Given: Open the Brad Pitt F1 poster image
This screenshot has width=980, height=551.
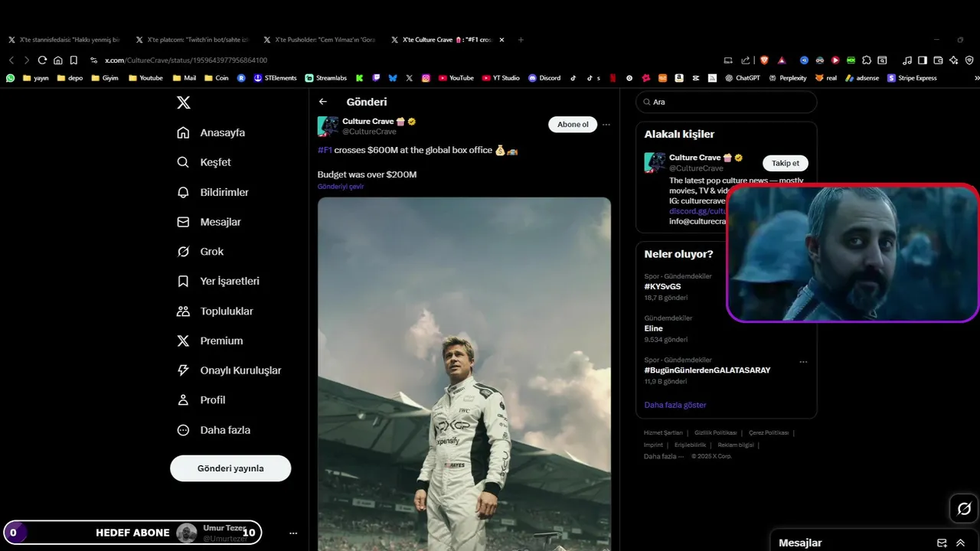Looking at the screenshot, I should (x=464, y=373).
